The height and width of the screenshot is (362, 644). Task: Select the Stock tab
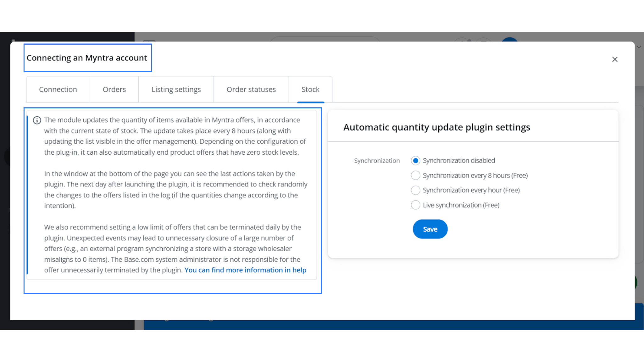tap(310, 90)
